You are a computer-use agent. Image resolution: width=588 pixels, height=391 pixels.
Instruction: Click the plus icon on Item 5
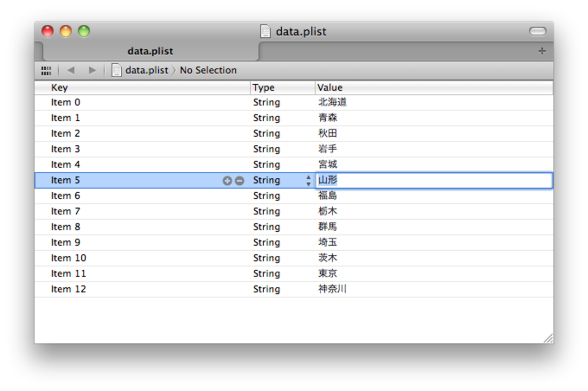click(x=227, y=181)
